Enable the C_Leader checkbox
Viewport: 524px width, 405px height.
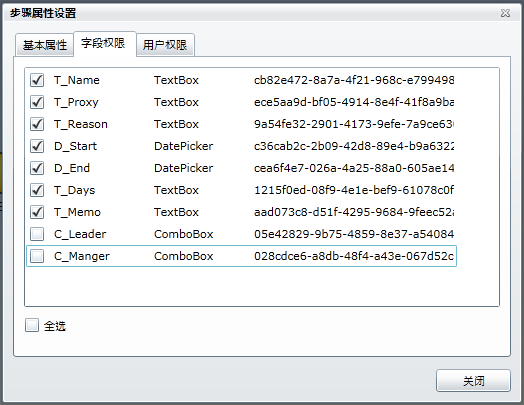click(x=37, y=234)
